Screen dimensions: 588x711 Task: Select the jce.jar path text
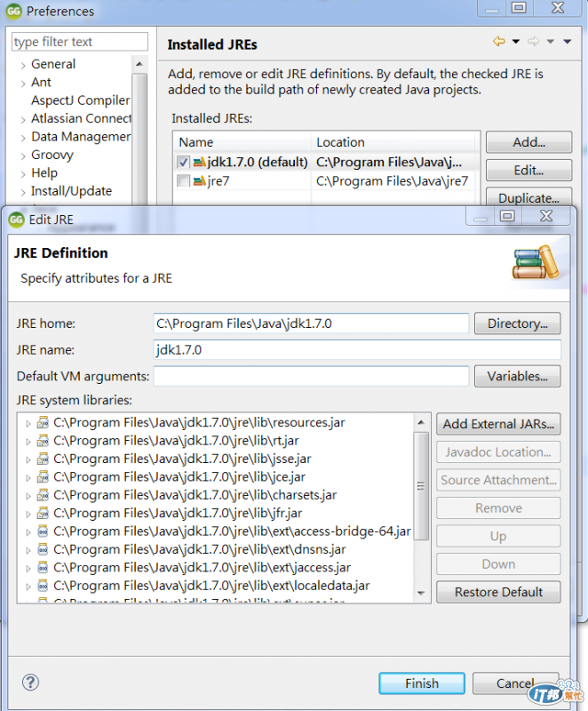(179, 477)
